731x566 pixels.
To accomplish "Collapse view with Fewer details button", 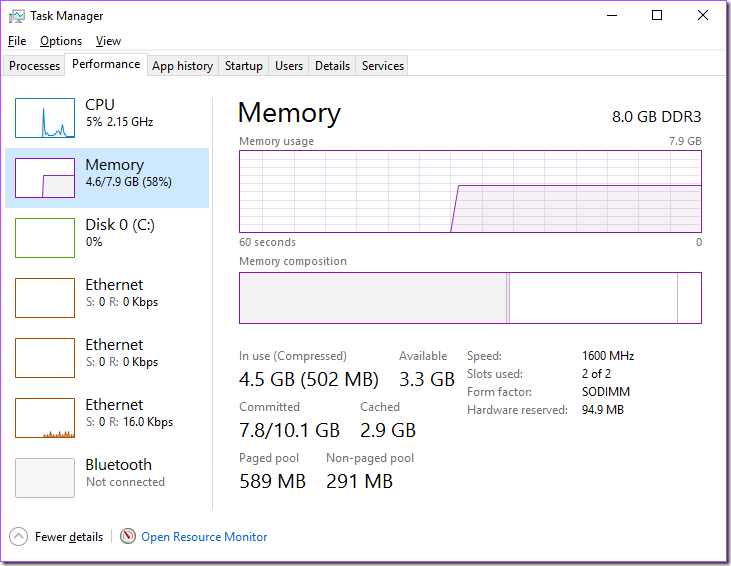I will tap(68, 537).
